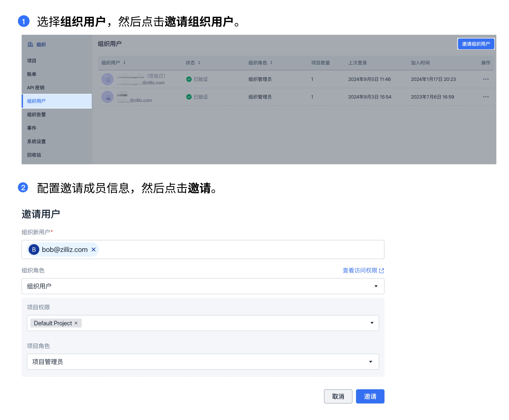Click the 取消 button
This screenshot has width=509, height=420.
point(338,396)
